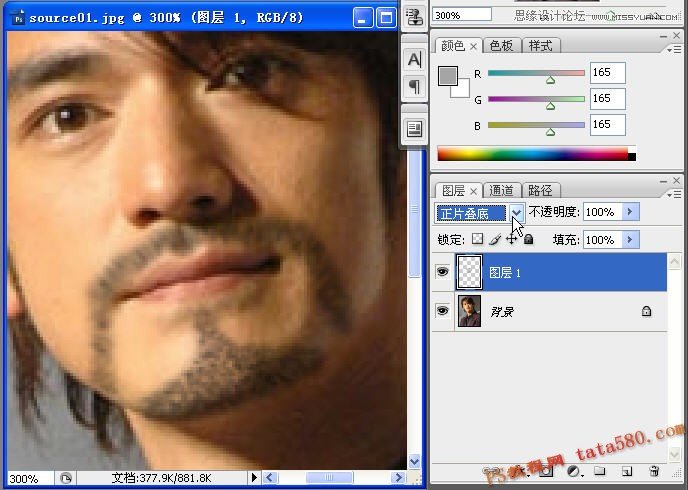This screenshot has width=688, height=490.
Task: Create new adjustment layer
Action: pos(573,472)
